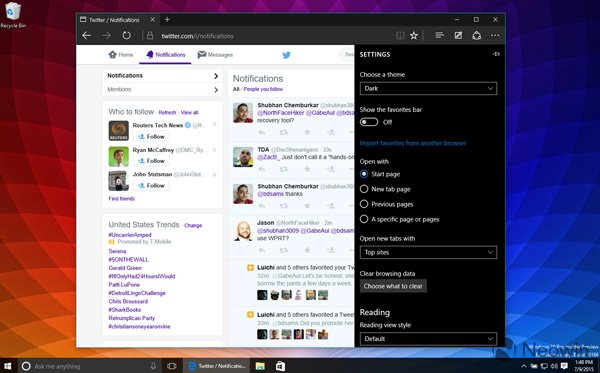Screen dimensions: 600x373
Task: Select New tab page radio option
Action: (x=364, y=189)
